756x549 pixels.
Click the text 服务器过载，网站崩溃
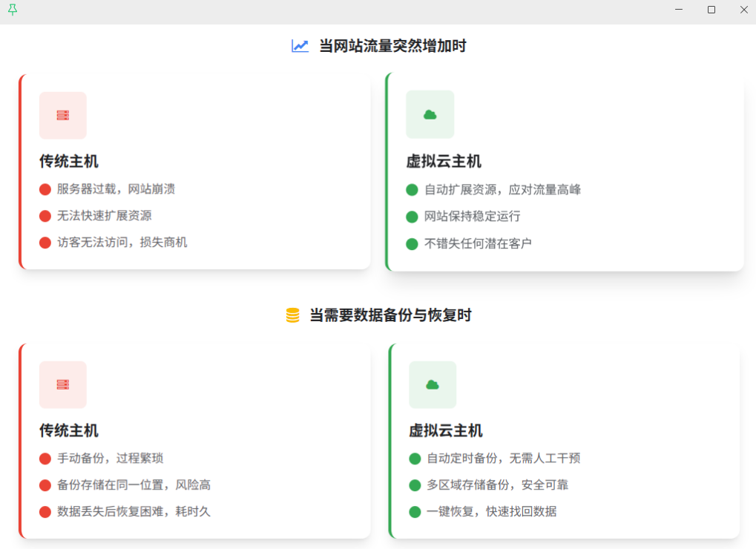[116, 189]
